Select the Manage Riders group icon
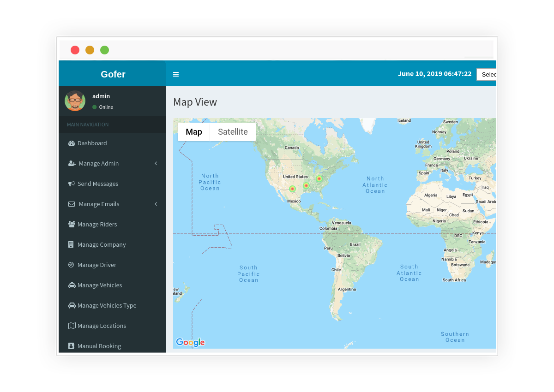 (72, 224)
